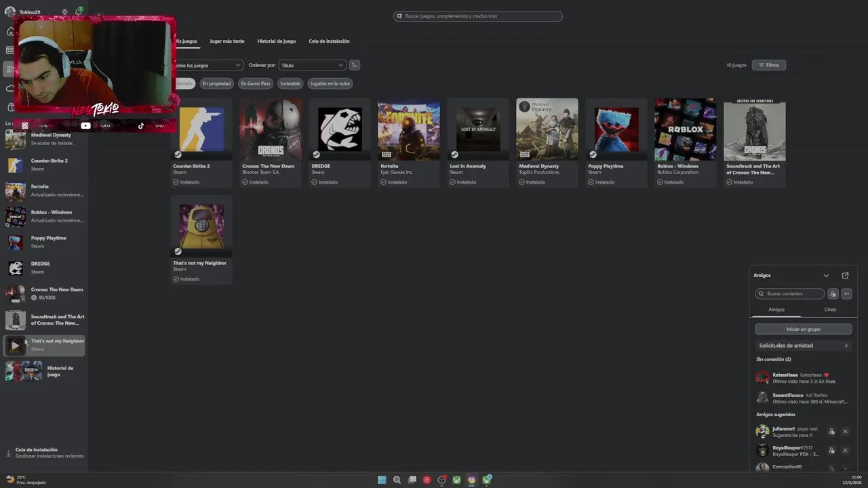Open Medieval Dynasty in sidebar list
The width and height of the screenshot is (868, 488).
(45, 139)
